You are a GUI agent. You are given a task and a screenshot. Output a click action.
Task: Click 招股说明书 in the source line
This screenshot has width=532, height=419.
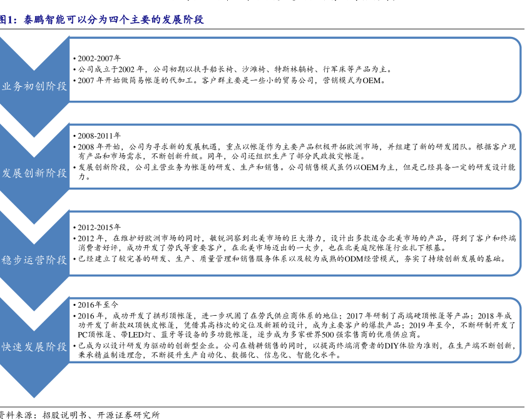64,414
